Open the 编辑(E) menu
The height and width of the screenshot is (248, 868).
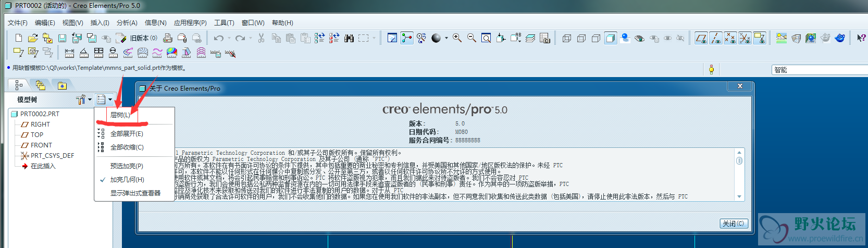point(45,23)
